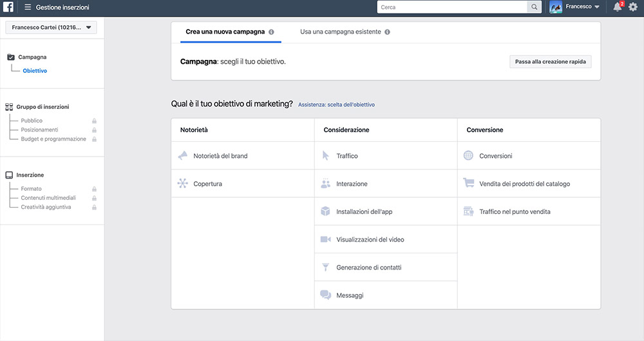The image size is (644, 341).
Task: Select the Notorietà del brand objective
Action: (243, 155)
